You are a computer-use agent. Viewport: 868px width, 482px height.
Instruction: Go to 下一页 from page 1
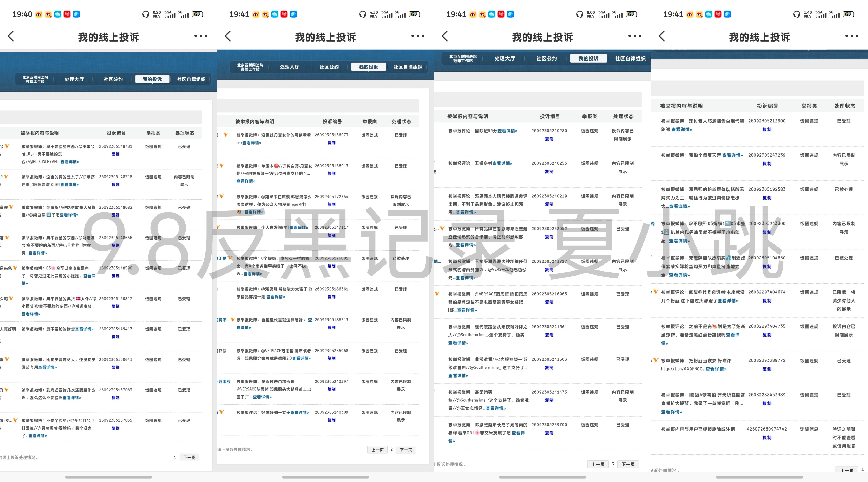coord(189,457)
